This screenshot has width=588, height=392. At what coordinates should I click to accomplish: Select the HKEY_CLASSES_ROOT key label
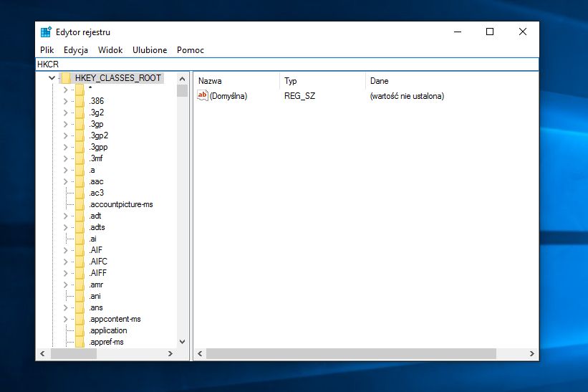[x=118, y=78]
